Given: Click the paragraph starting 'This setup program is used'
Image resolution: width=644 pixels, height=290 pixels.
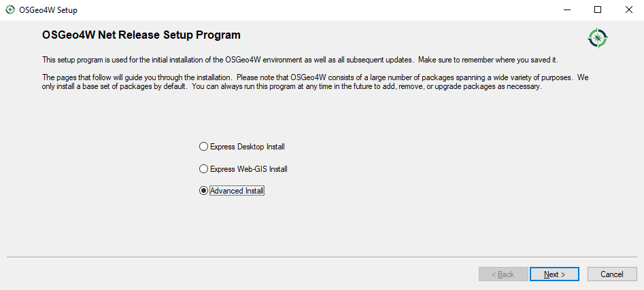Looking at the screenshot, I should tap(300, 60).
